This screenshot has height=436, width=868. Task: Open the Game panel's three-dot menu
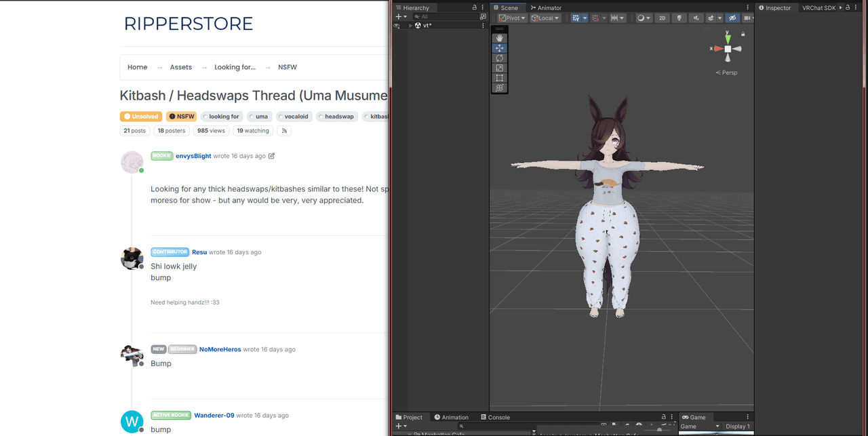click(x=748, y=417)
